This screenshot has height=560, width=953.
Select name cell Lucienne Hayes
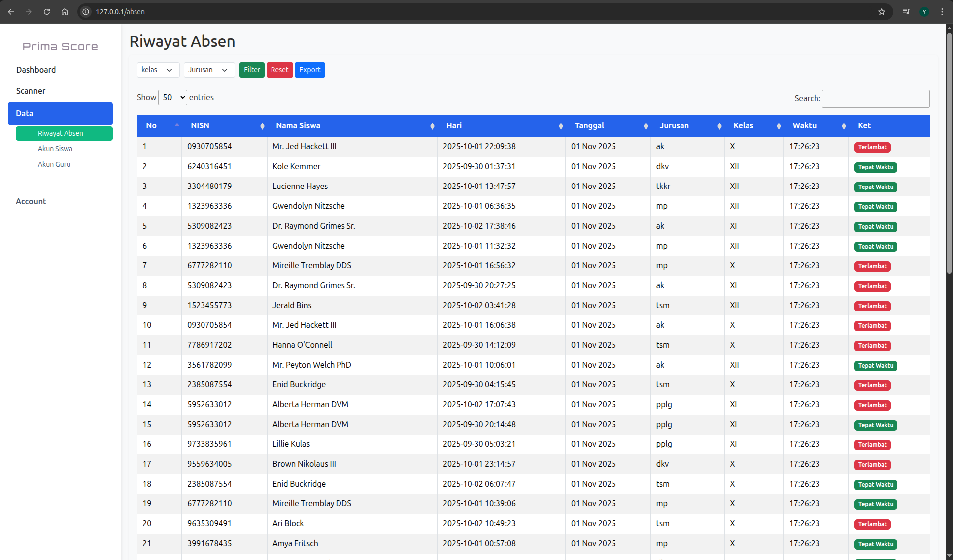(x=300, y=187)
